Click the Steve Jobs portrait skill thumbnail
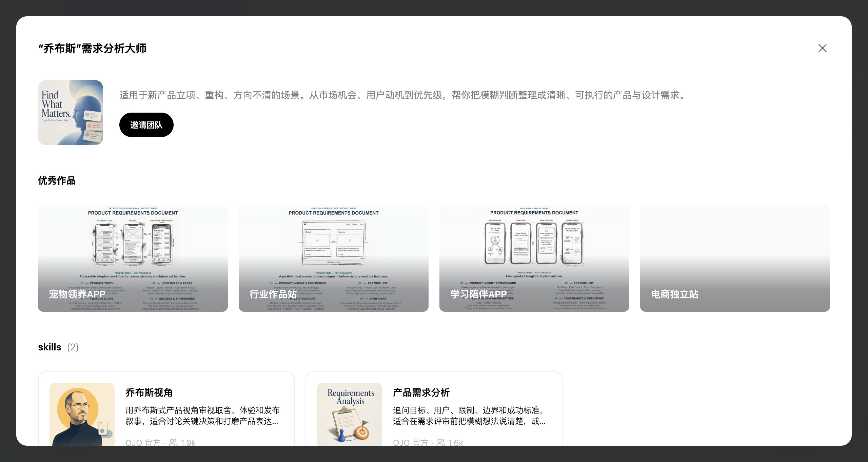This screenshot has height=462, width=868. [x=82, y=414]
